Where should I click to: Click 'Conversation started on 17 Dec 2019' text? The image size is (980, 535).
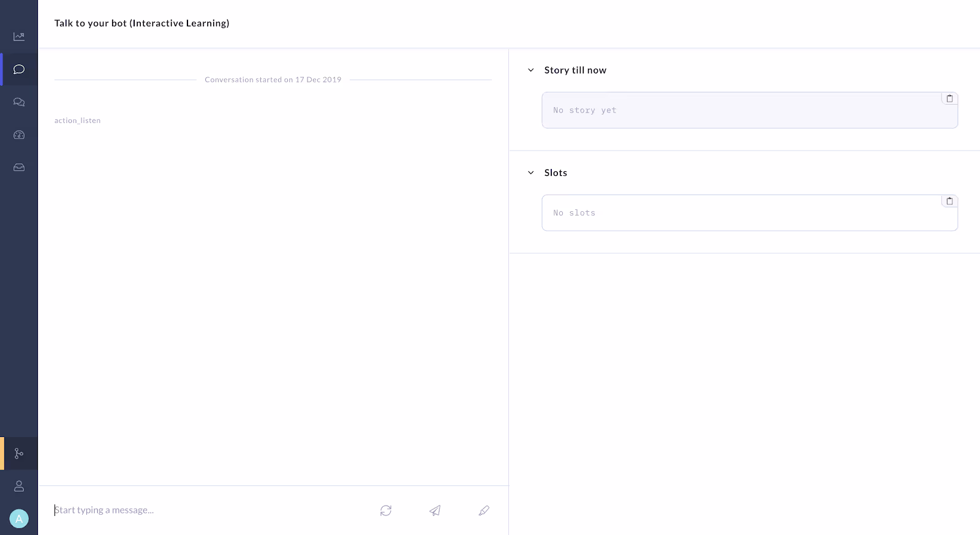[x=273, y=80]
